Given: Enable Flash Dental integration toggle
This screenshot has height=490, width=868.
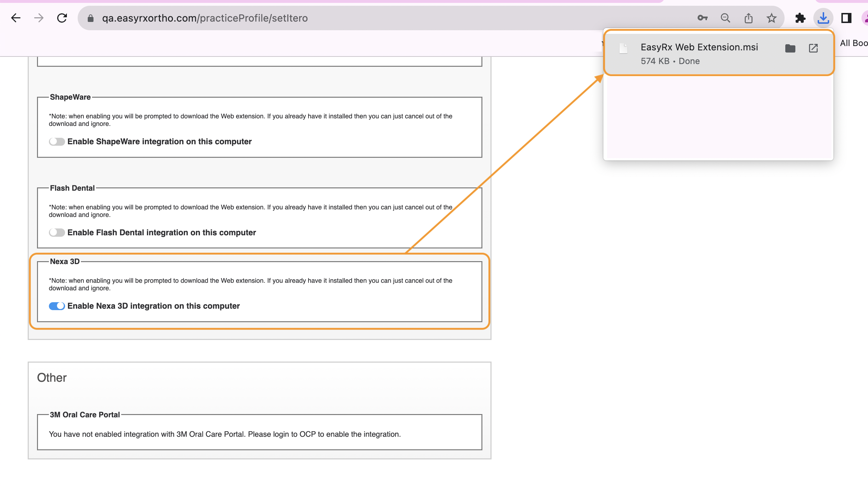Looking at the screenshot, I should [x=57, y=233].
